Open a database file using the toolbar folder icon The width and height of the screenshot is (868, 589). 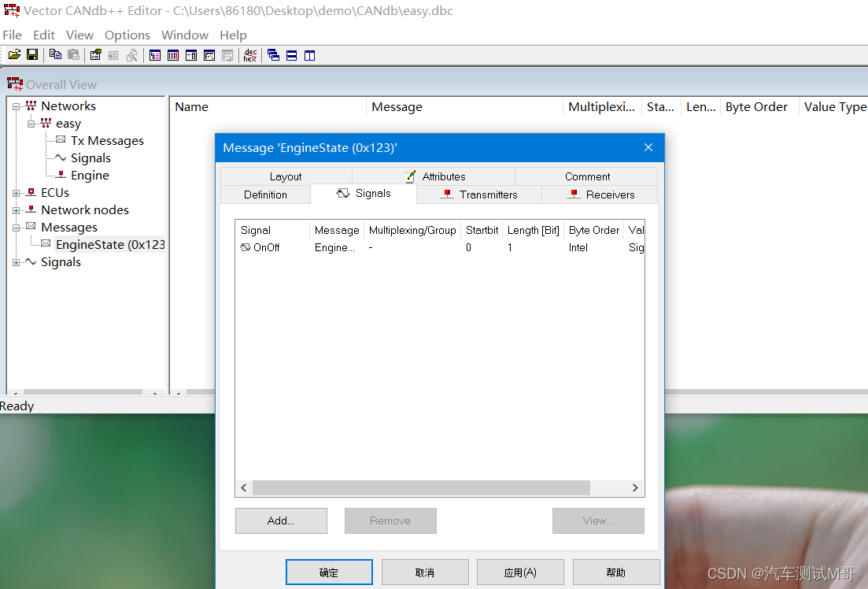point(14,55)
